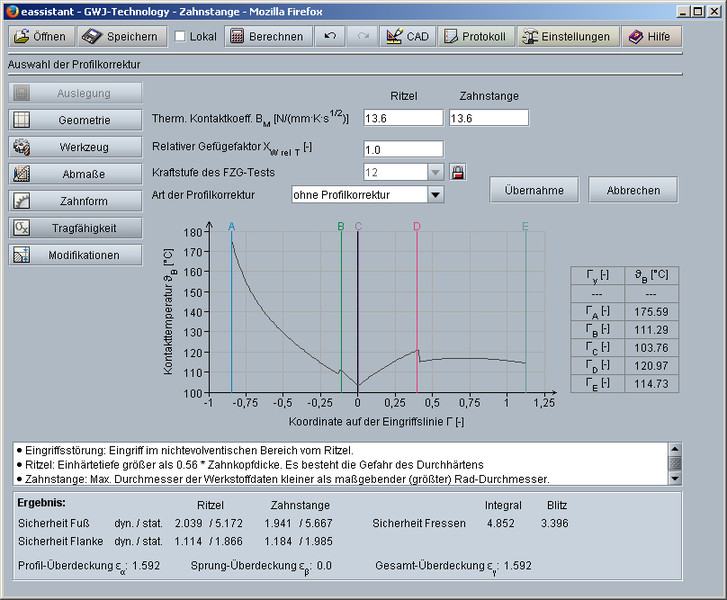Click the undo arrow icon
The width and height of the screenshot is (727, 600).
click(329, 36)
